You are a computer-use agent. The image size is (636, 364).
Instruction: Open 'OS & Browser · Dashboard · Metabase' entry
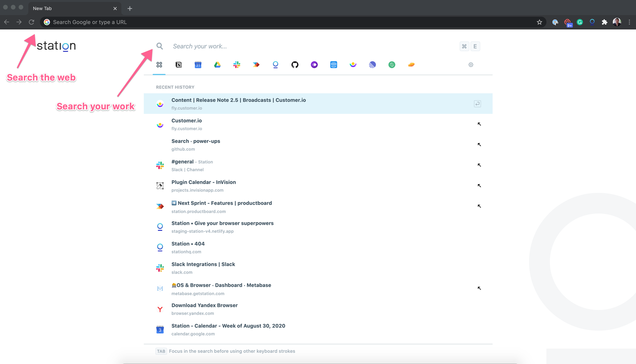[318, 289]
